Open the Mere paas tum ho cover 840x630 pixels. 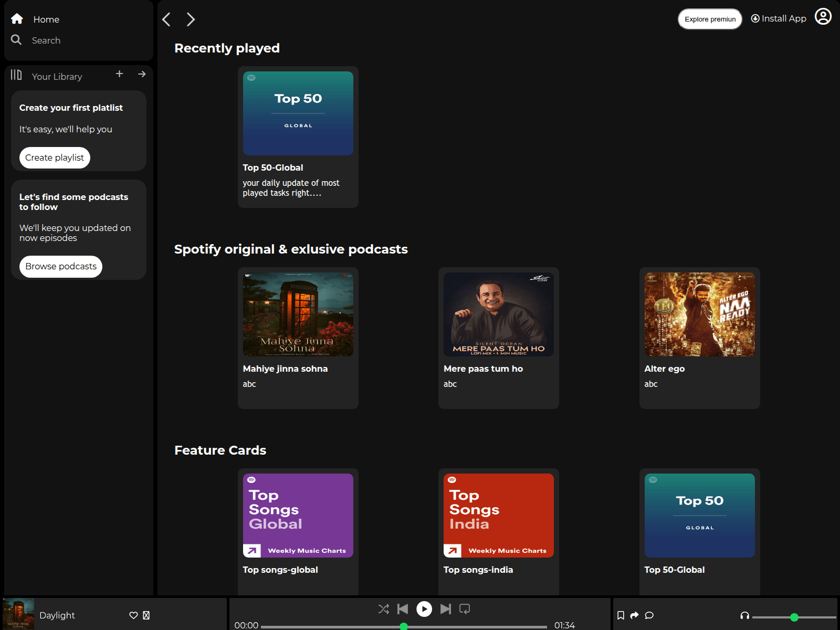click(x=499, y=314)
